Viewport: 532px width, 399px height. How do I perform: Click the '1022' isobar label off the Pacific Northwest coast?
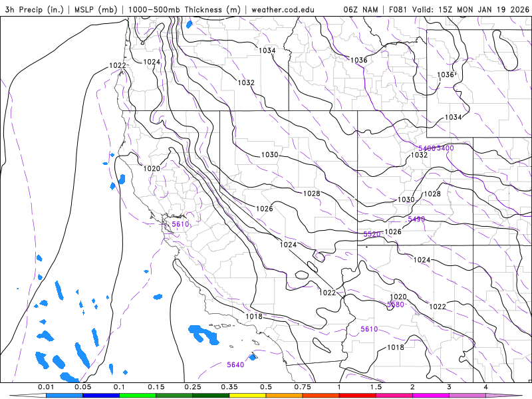[118, 65]
